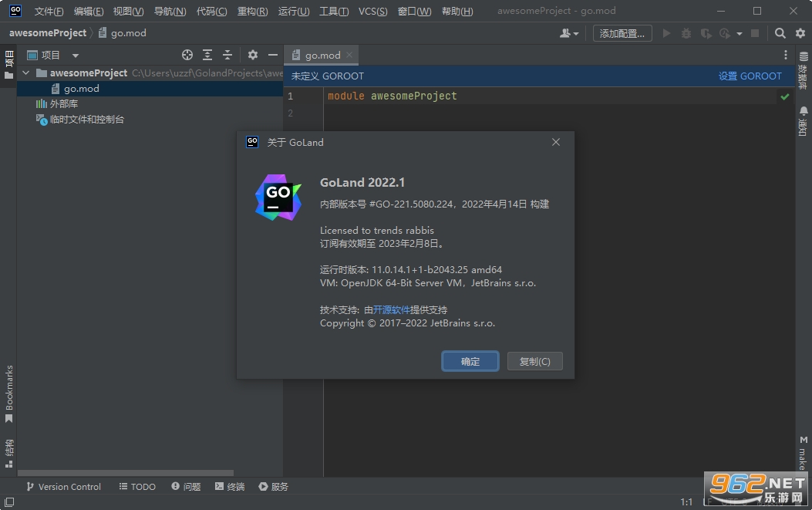Image resolution: width=812 pixels, height=510 pixels.
Task: Click the tool windows toggle in status bar
Action: [x=9, y=502]
